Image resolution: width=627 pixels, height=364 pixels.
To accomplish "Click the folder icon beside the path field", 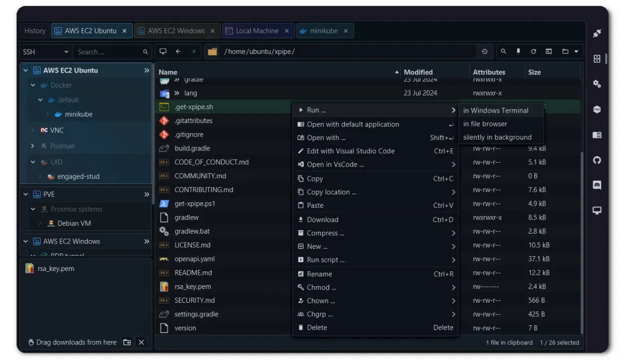I will click(x=212, y=51).
